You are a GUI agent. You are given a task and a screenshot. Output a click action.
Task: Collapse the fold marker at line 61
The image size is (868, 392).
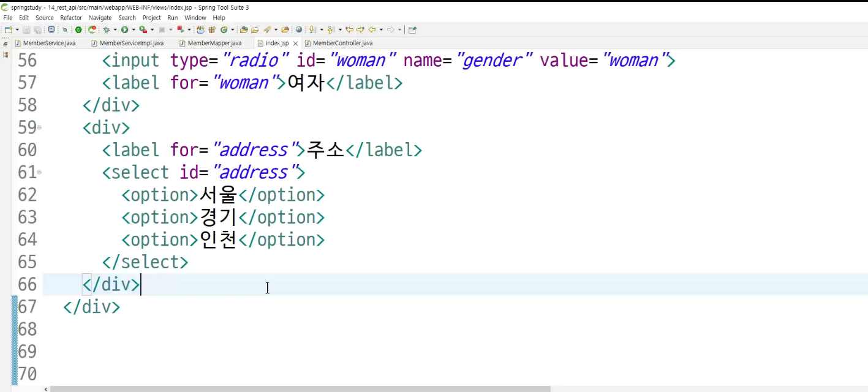[x=39, y=173]
